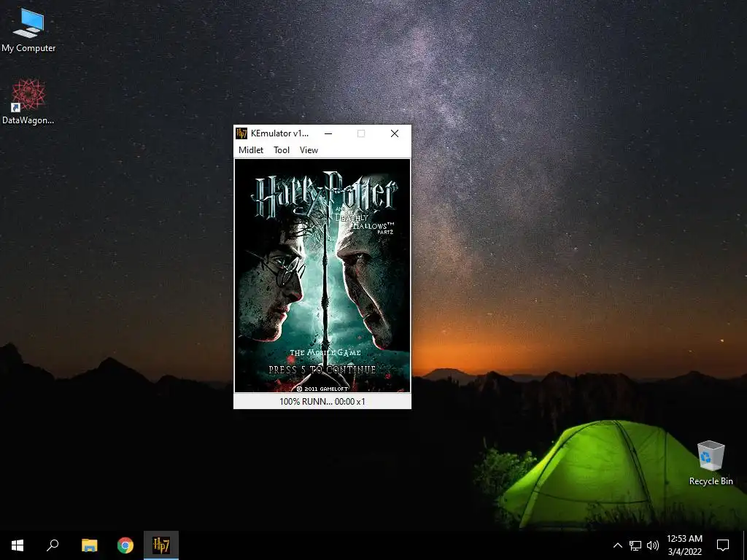Click 'PRESS 5 TO CONTINUE' text in game
The height and width of the screenshot is (560, 747).
pyautogui.click(x=322, y=370)
